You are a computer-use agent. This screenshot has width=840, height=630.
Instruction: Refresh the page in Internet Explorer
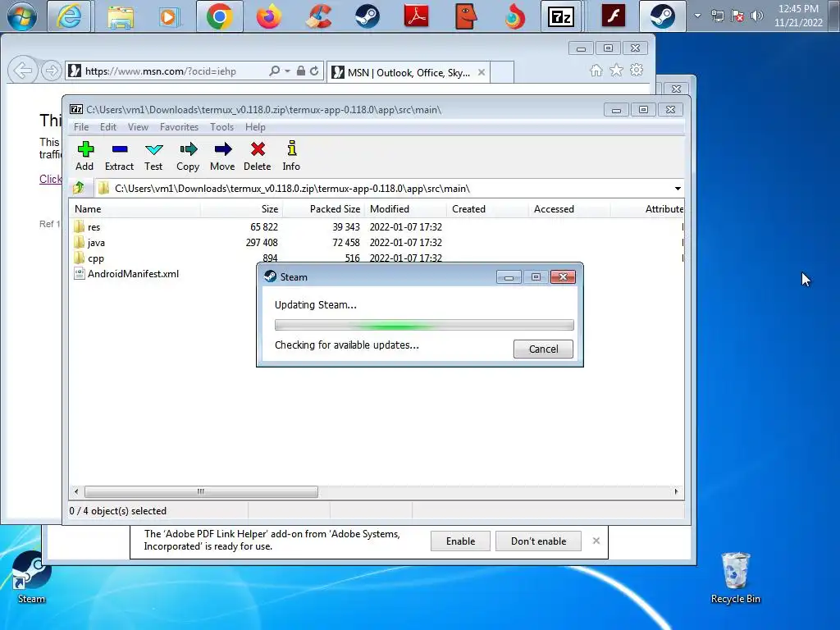coord(314,71)
